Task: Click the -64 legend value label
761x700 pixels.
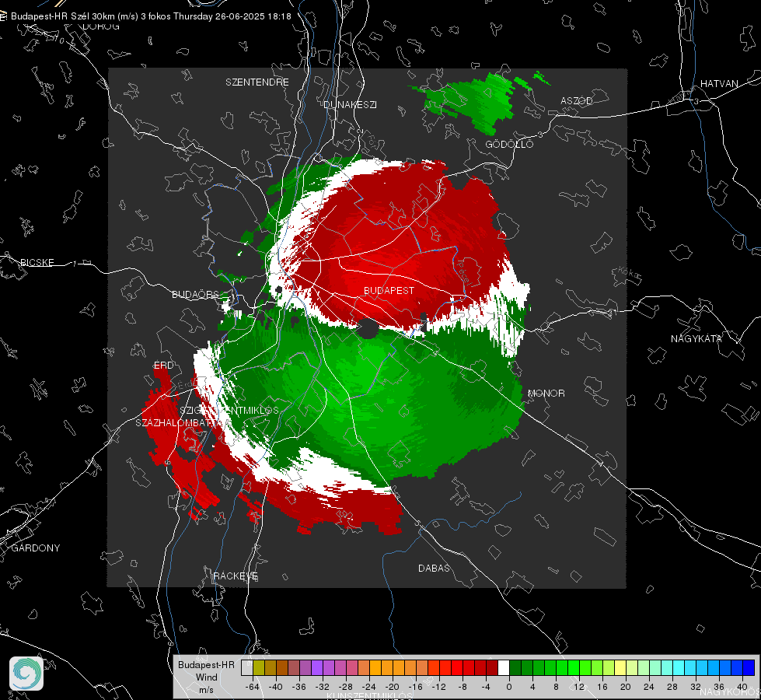Action: (x=252, y=687)
